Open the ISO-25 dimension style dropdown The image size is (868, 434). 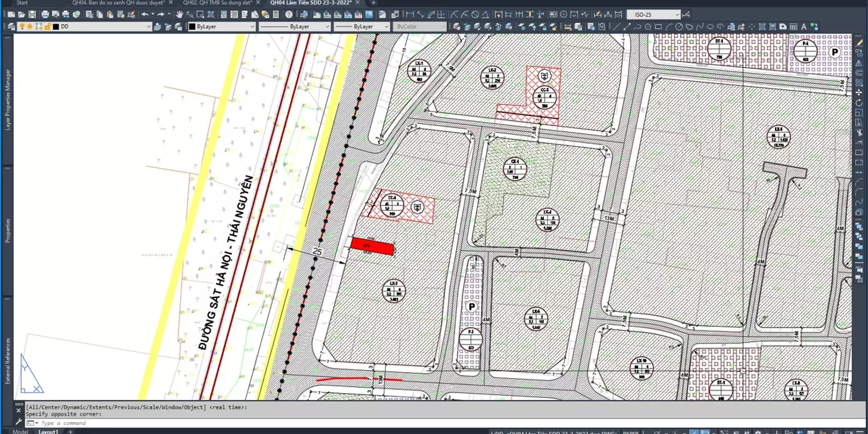pyautogui.click(x=677, y=14)
